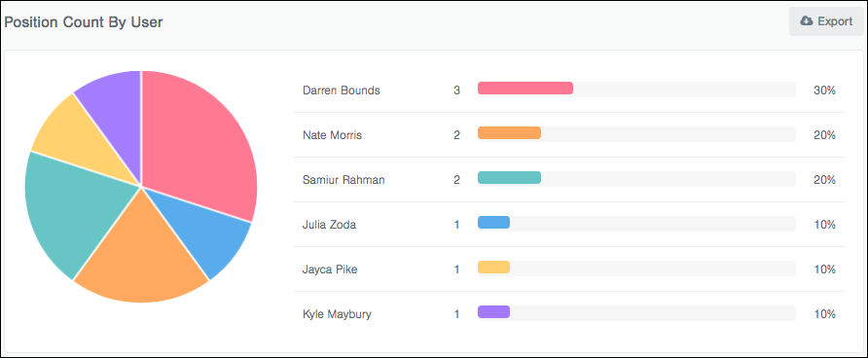
Task: Click the Samiur Rahman row label
Action: coord(344,180)
